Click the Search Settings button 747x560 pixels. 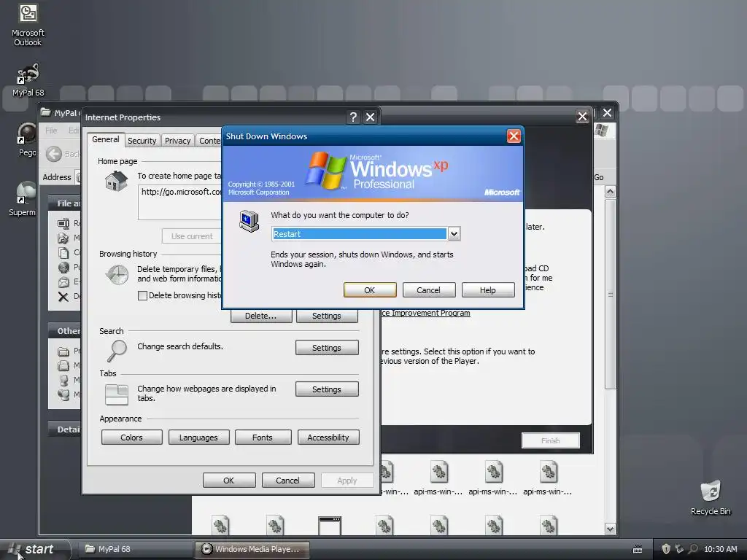point(327,348)
